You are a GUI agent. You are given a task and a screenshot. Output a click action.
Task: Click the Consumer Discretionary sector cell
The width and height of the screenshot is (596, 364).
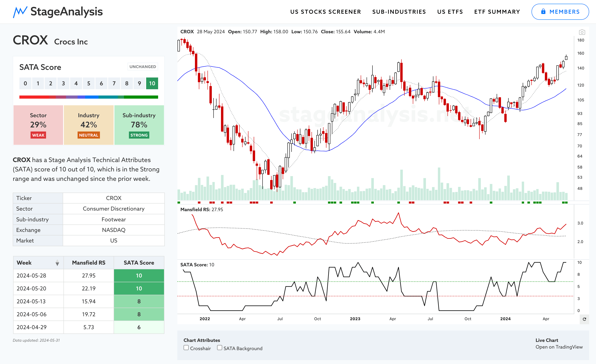pyautogui.click(x=114, y=209)
